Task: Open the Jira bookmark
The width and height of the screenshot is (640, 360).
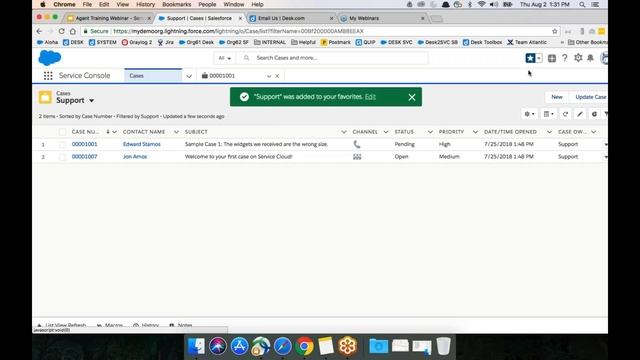Action: click(x=166, y=42)
